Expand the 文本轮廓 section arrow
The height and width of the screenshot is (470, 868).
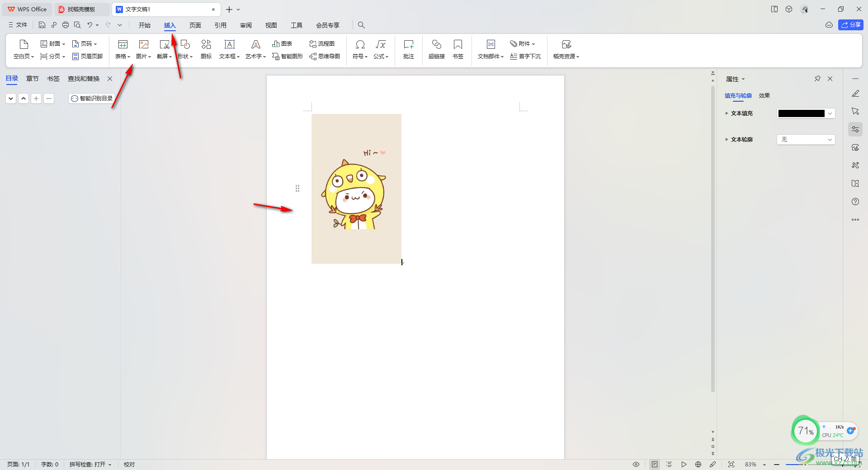point(726,140)
